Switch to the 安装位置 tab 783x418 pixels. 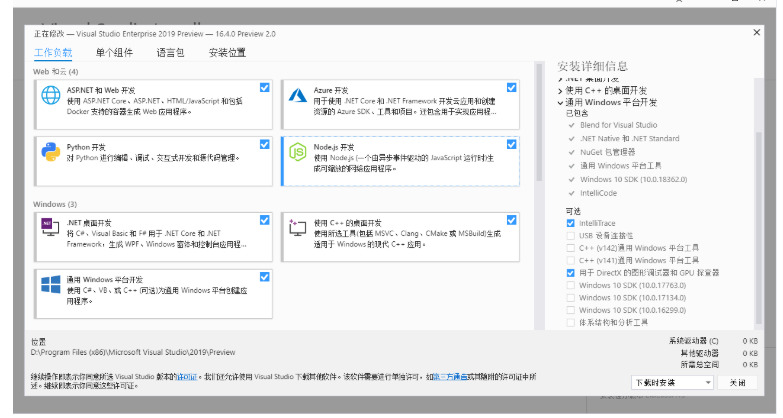(227, 52)
